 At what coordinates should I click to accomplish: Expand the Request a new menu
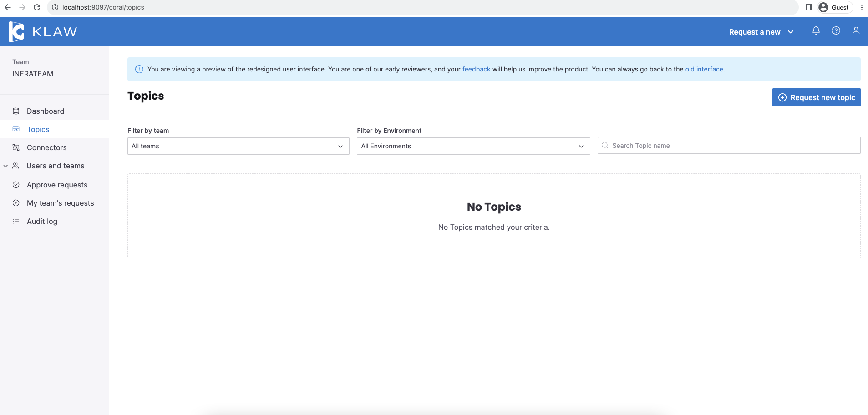tap(761, 32)
